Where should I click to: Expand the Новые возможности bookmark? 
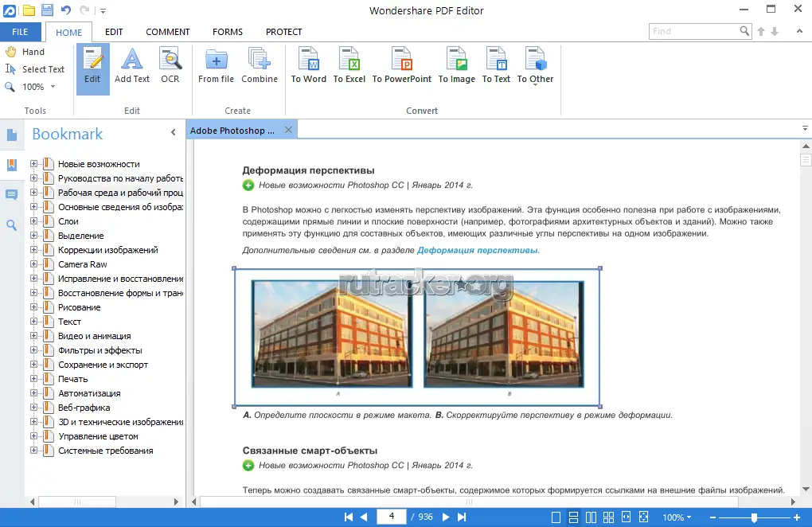[33, 164]
